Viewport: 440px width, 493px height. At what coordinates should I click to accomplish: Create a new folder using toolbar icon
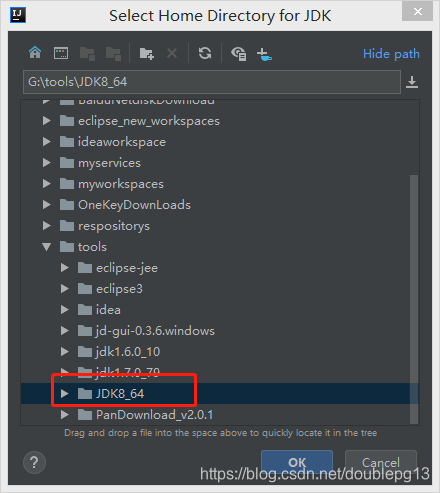[147, 53]
